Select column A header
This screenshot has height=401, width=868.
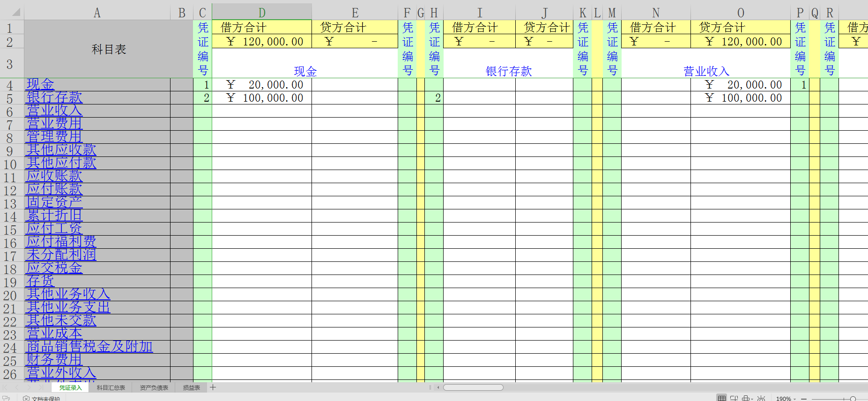click(97, 13)
